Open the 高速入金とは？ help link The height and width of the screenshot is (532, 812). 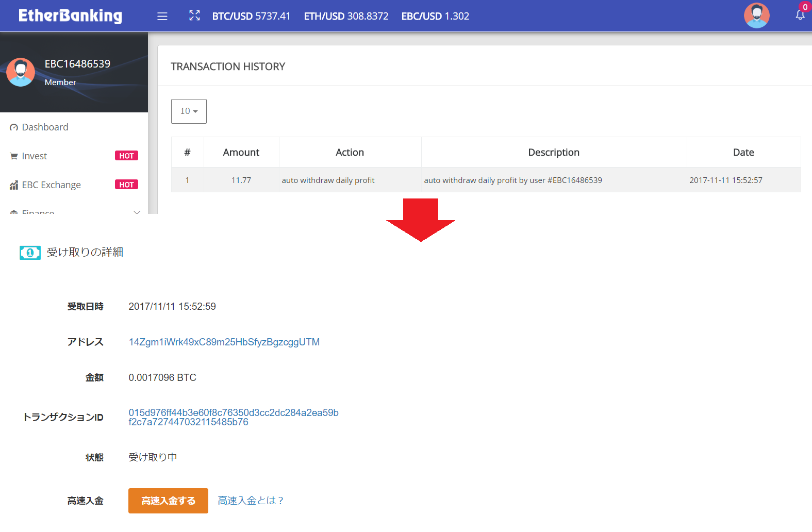point(251,501)
